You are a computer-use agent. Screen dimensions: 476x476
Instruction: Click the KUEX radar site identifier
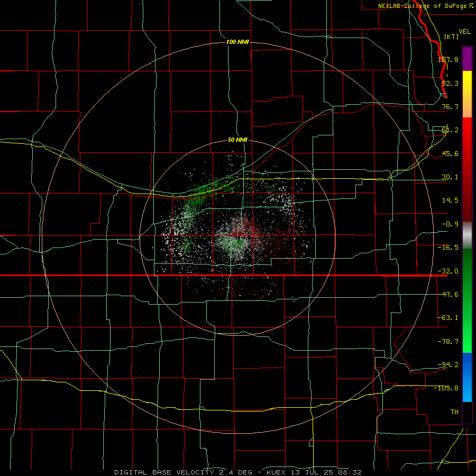click(276, 472)
